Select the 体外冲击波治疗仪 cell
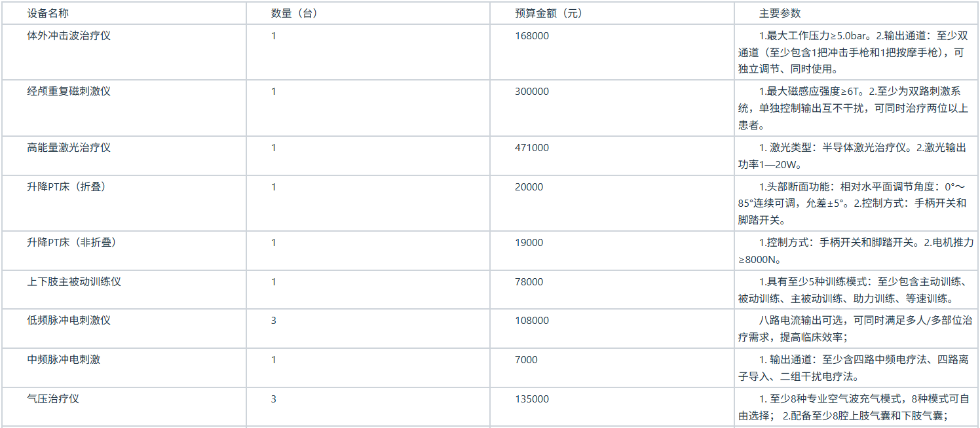The image size is (980, 428). 69,36
